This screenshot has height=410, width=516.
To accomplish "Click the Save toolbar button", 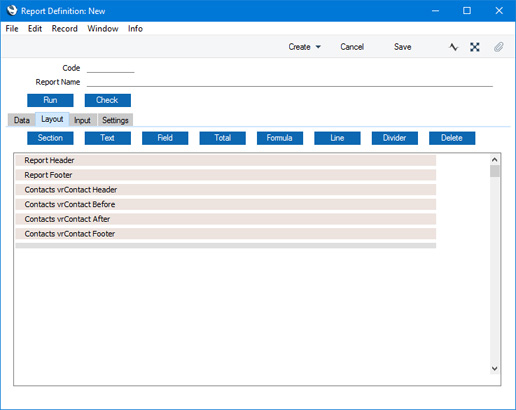I will coord(403,47).
